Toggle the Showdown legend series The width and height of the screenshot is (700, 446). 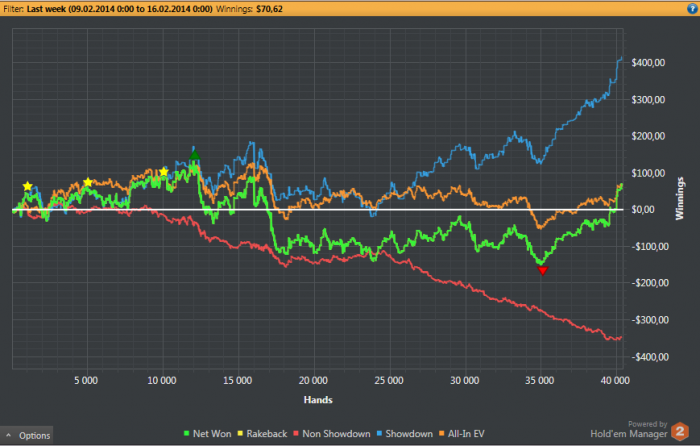coord(405,433)
